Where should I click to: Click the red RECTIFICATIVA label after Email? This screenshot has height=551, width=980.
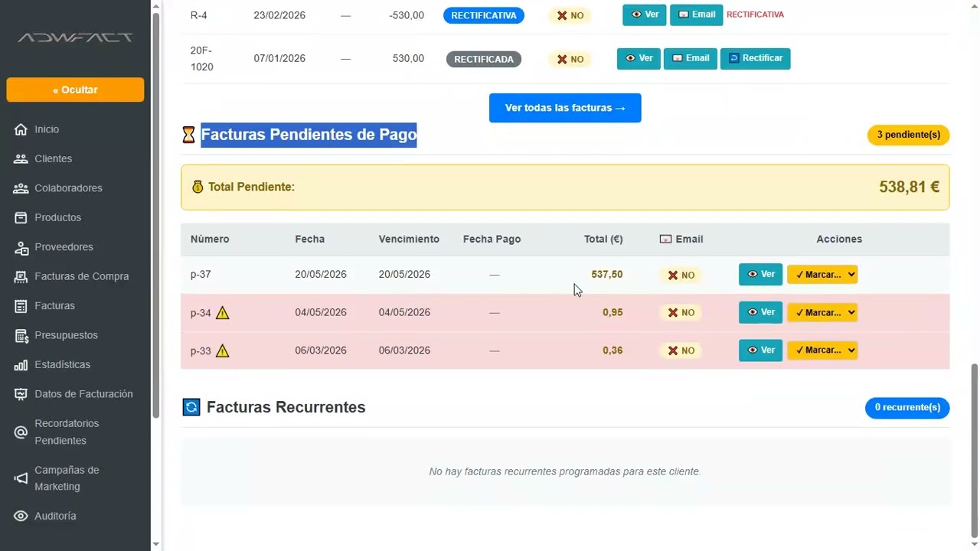pyautogui.click(x=755, y=15)
